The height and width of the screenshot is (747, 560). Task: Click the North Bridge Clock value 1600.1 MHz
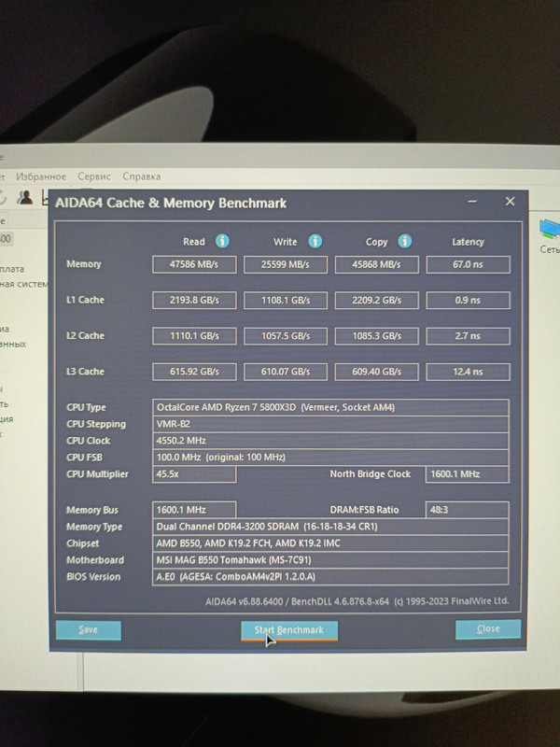click(468, 474)
